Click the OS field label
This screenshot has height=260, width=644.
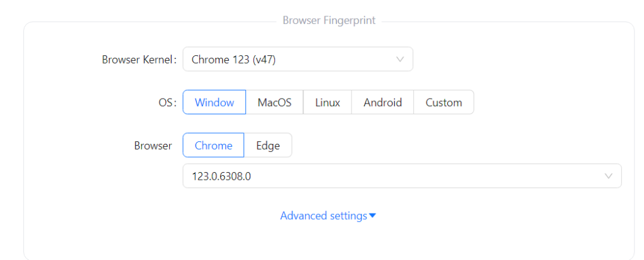coord(167,102)
